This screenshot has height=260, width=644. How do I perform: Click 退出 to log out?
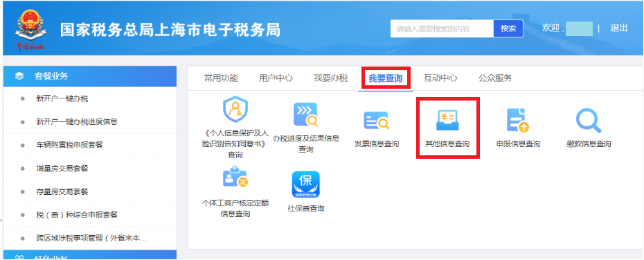[x=619, y=28]
